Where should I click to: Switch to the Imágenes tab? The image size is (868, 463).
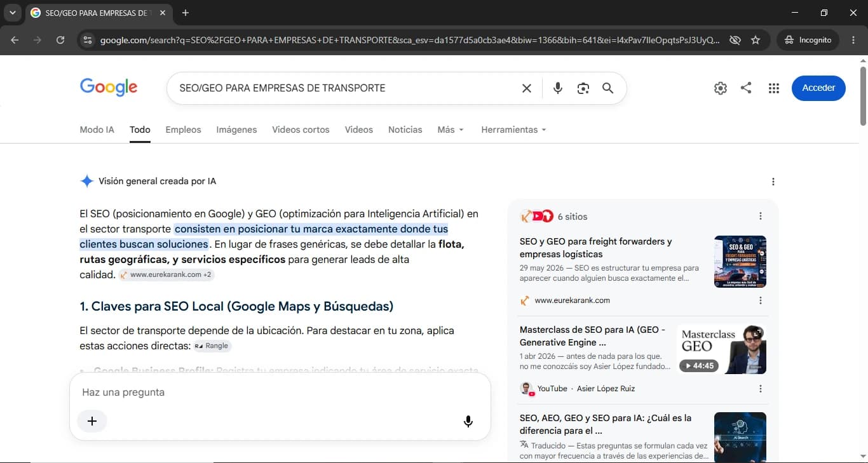pos(236,130)
